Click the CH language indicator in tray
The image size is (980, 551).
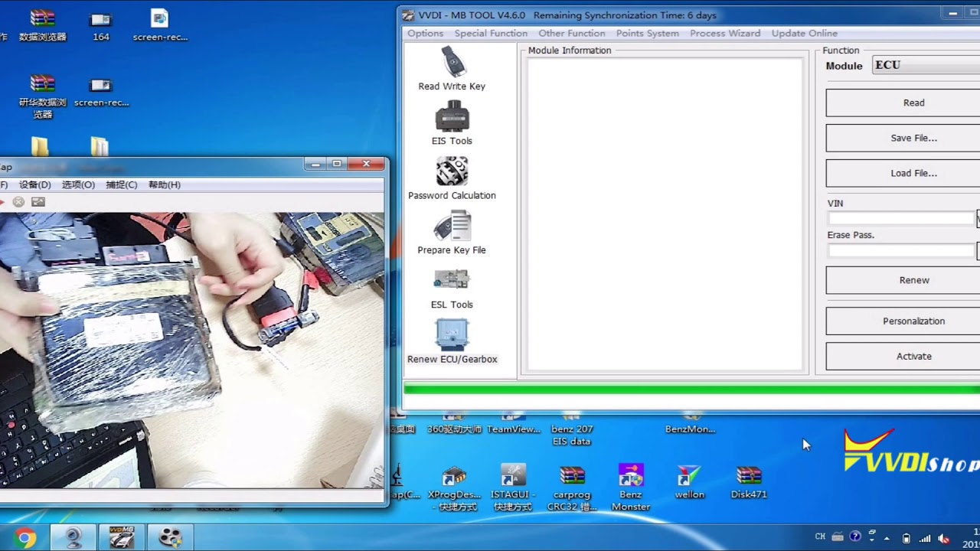point(820,537)
